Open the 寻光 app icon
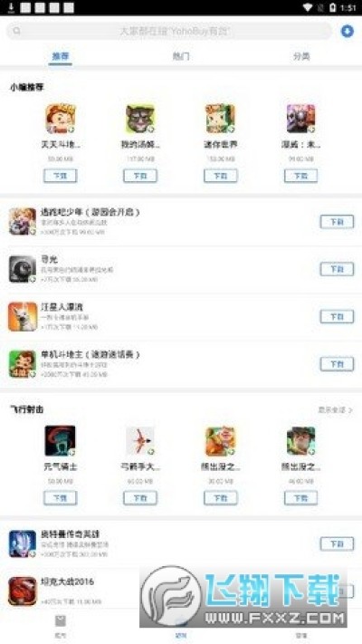The height and width of the screenshot is (644, 362). [x=23, y=269]
